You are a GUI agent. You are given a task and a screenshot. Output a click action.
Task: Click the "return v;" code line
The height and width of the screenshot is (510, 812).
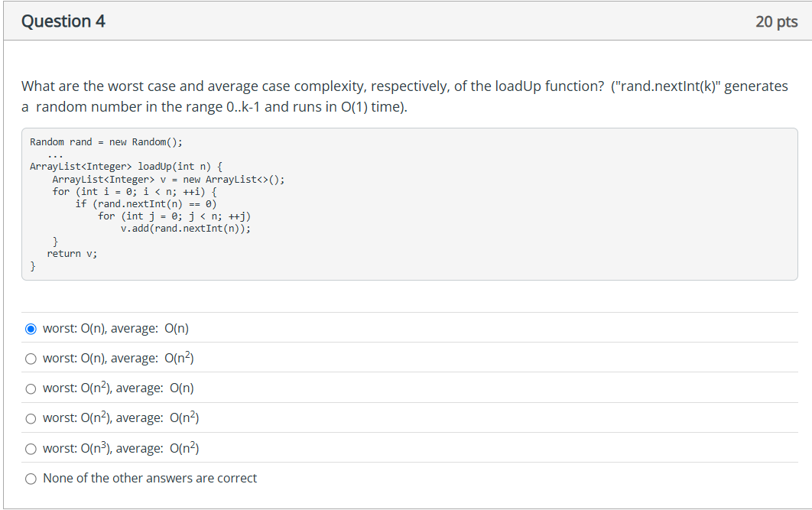[x=73, y=253]
